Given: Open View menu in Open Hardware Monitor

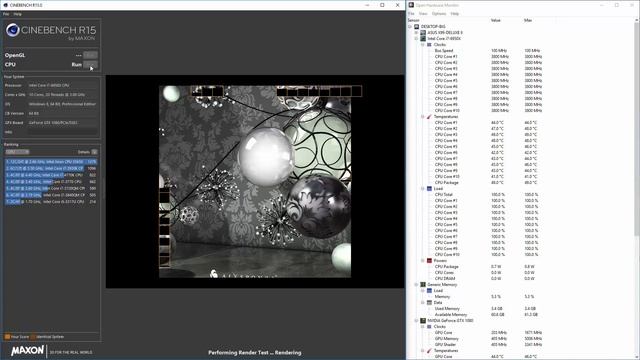Looking at the screenshot, I should (423, 13).
